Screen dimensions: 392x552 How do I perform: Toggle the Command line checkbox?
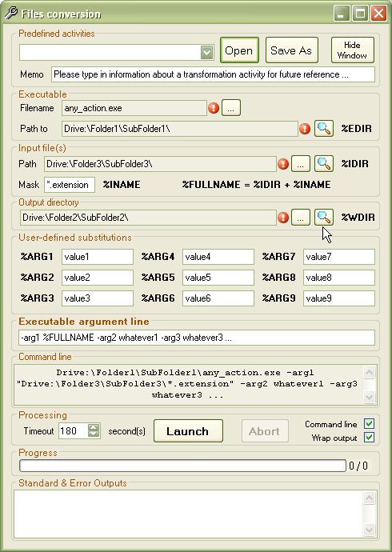[x=369, y=424]
